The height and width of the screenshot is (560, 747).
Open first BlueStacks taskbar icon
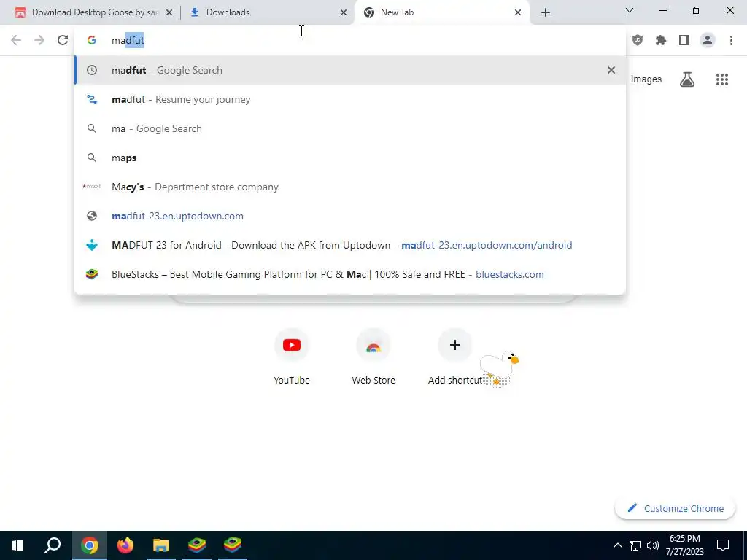pyautogui.click(x=197, y=545)
